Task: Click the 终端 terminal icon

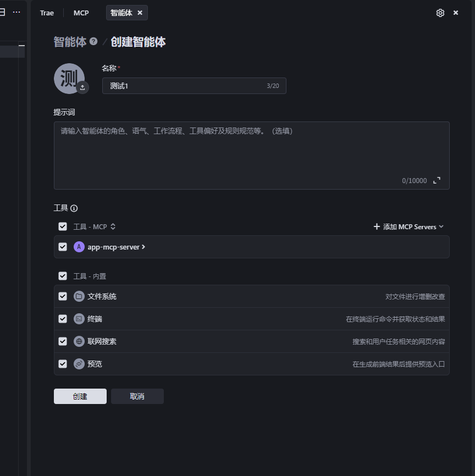Action: (x=78, y=319)
